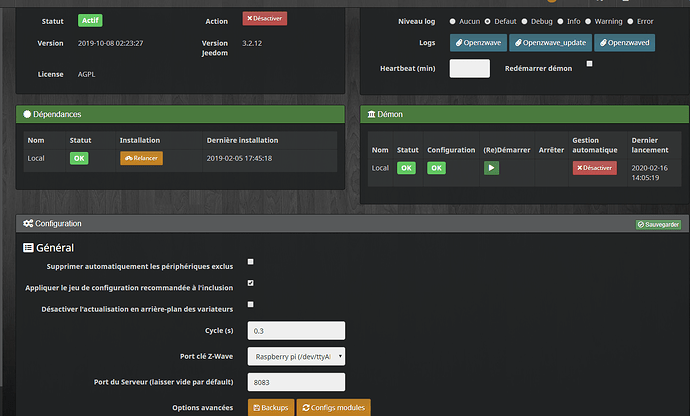This screenshot has width=690, height=416.
Task: Click the red Désactiver button beside Action
Action: pyautogui.click(x=264, y=18)
